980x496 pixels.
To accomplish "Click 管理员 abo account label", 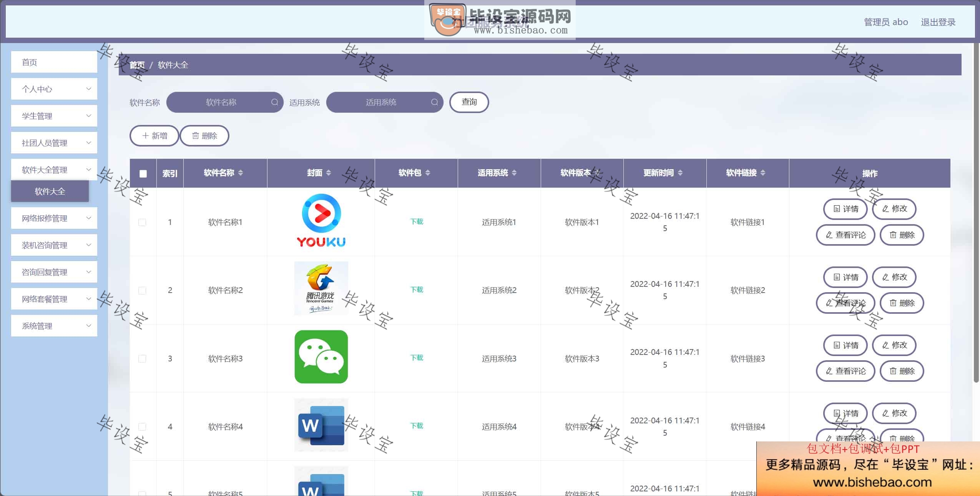I will pos(886,22).
